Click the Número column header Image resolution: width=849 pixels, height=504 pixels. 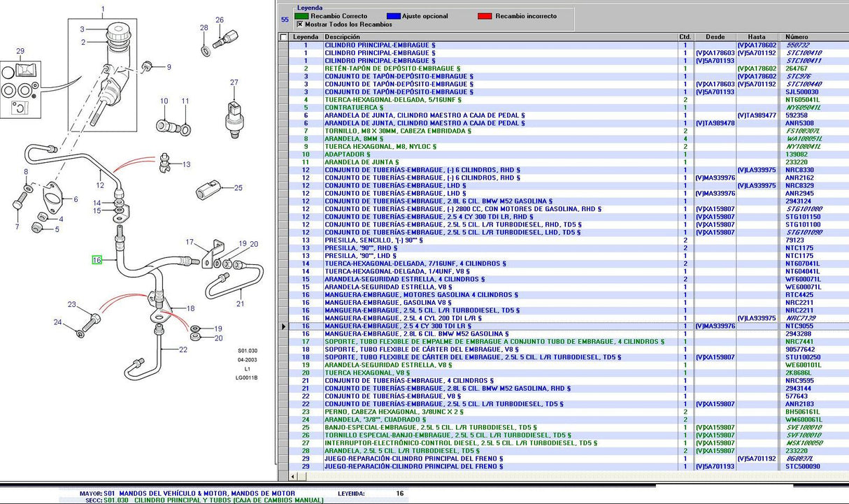(x=797, y=37)
